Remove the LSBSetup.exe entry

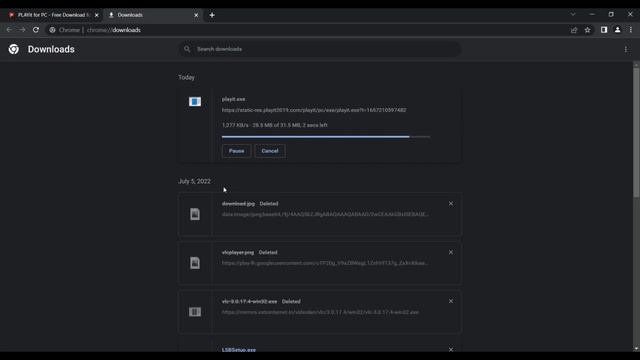[451, 349]
